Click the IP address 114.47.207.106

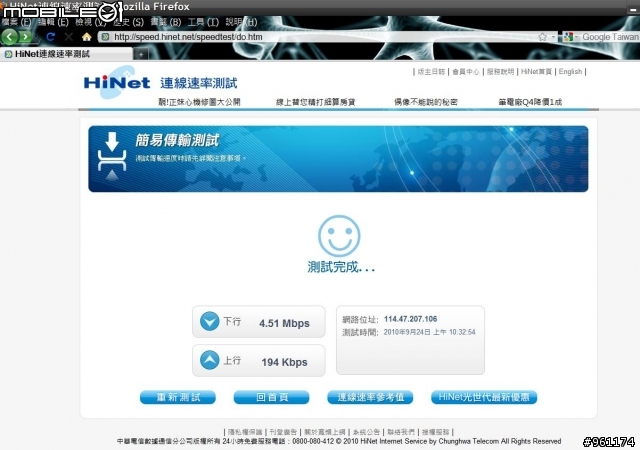411,319
